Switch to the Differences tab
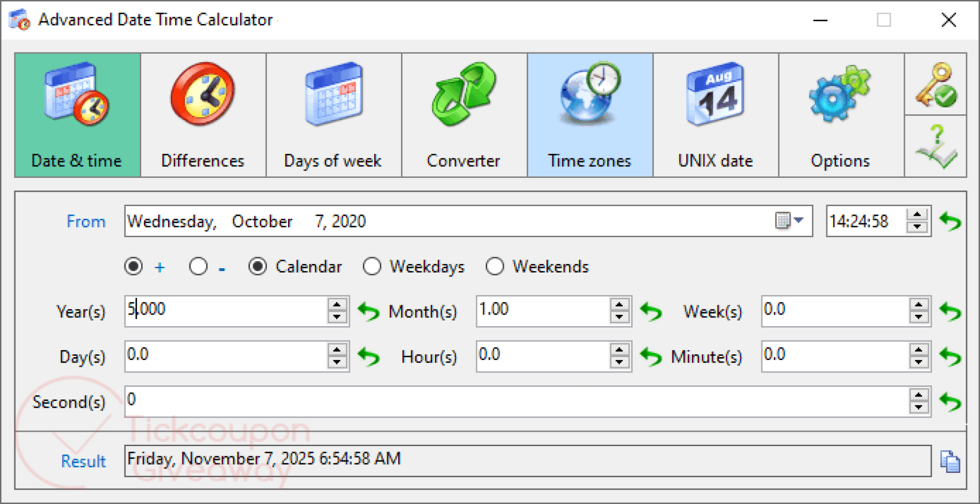This screenshot has width=980, height=504. tap(203, 115)
